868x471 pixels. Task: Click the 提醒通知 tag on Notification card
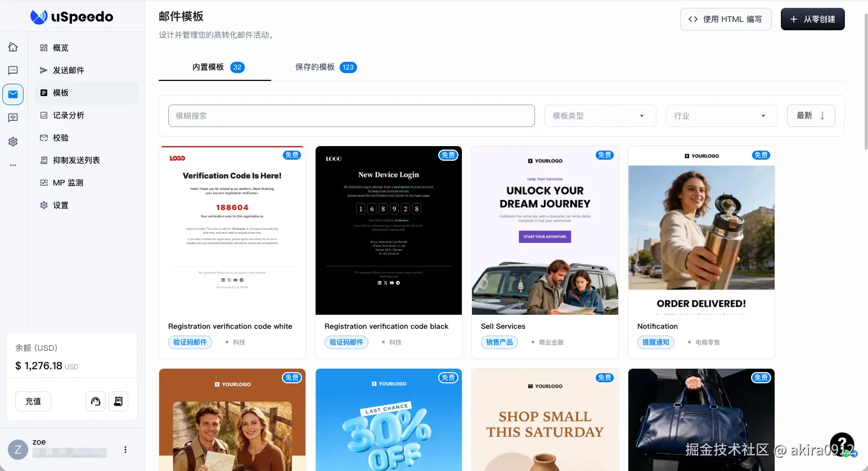[x=656, y=342]
